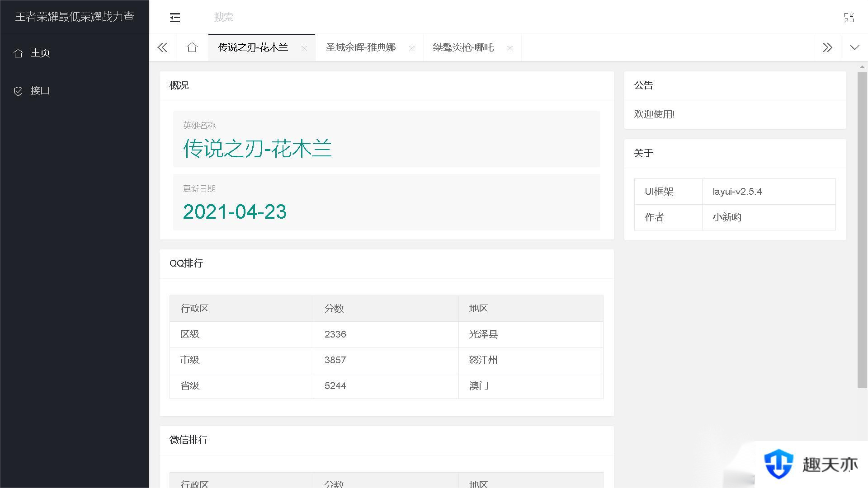Click the 关于 card header

click(x=735, y=153)
